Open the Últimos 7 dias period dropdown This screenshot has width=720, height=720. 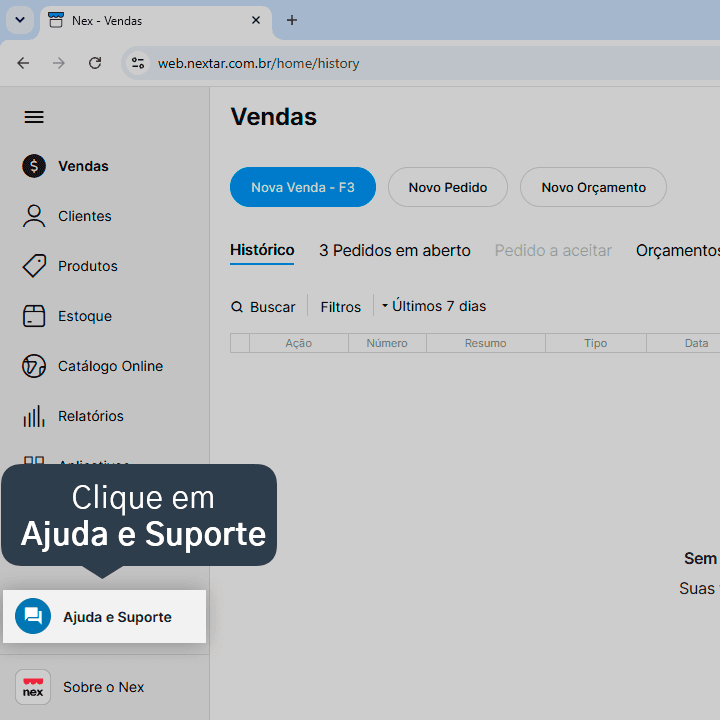(x=434, y=306)
